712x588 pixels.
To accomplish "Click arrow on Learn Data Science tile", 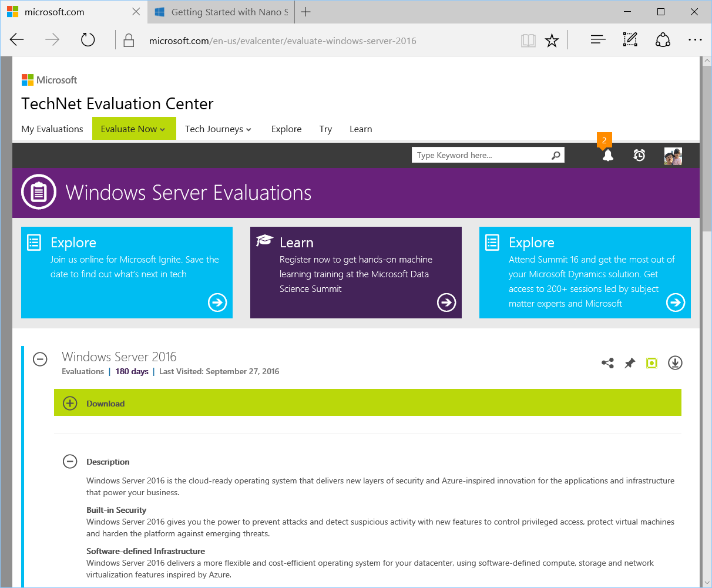I will (446, 303).
